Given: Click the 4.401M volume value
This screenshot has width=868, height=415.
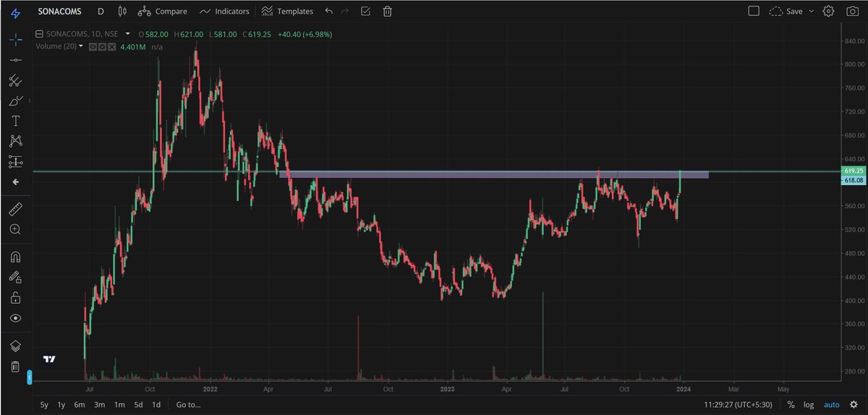Looking at the screenshot, I should coord(133,46).
